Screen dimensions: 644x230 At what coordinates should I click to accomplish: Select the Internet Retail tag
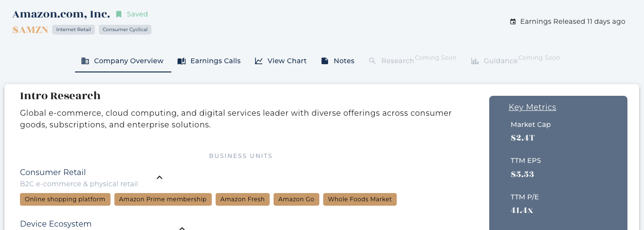[74, 30]
